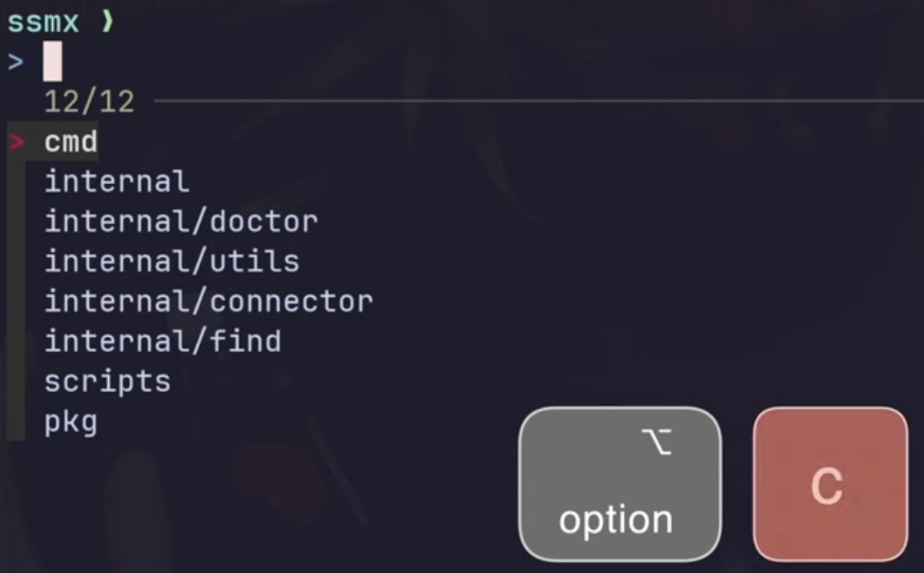
Task: Pick the internal/utils directory
Action: (171, 262)
